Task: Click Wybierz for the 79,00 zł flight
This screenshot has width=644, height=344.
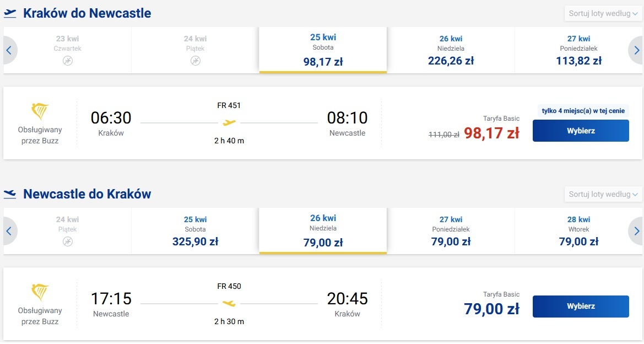Action: click(581, 306)
